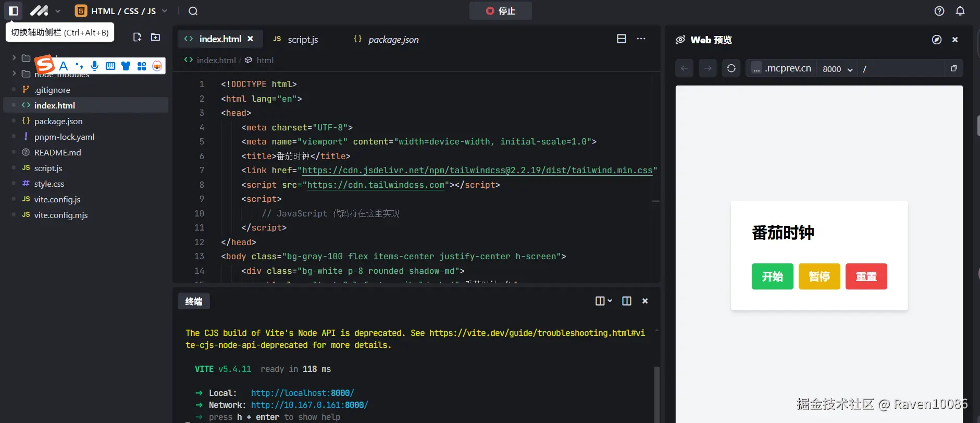This screenshot has height=423, width=980.
Task: Open script.js in the file tree
Action: point(48,168)
